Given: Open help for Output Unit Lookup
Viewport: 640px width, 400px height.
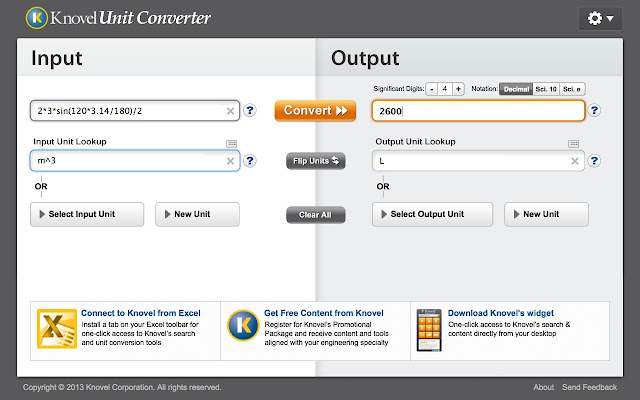Looking at the screenshot, I should pos(594,161).
